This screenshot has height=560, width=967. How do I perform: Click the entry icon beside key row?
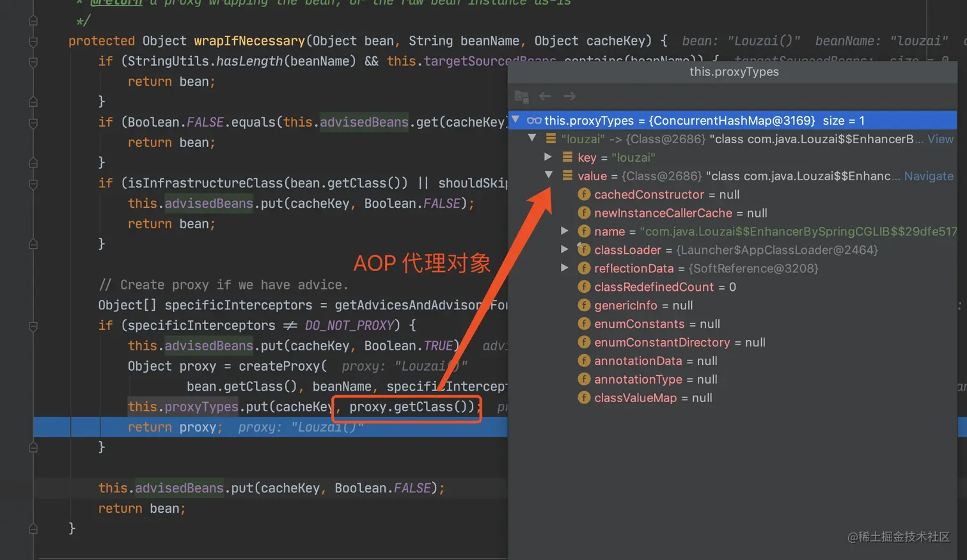point(567,157)
